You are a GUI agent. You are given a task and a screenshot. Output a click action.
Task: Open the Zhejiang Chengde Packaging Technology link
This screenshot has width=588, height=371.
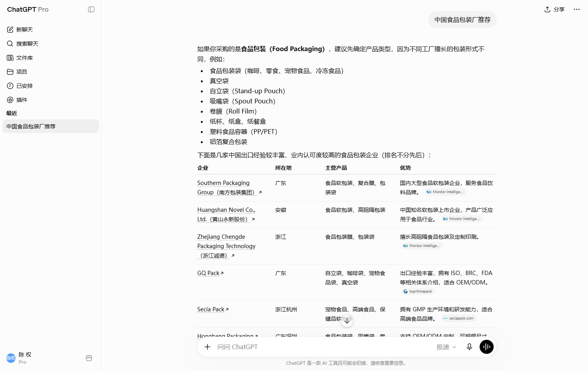click(226, 246)
